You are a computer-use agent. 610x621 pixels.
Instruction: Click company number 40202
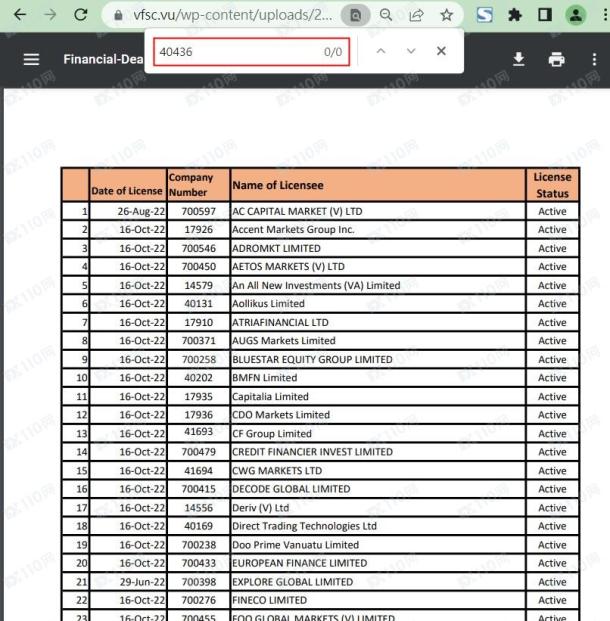198,378
